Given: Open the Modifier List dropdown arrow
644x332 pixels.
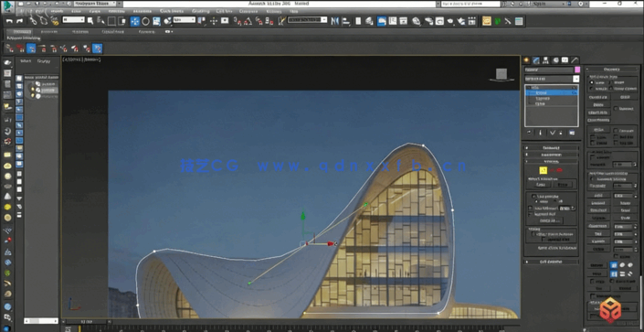Looking at the screenshot, I should click(575, 79).
